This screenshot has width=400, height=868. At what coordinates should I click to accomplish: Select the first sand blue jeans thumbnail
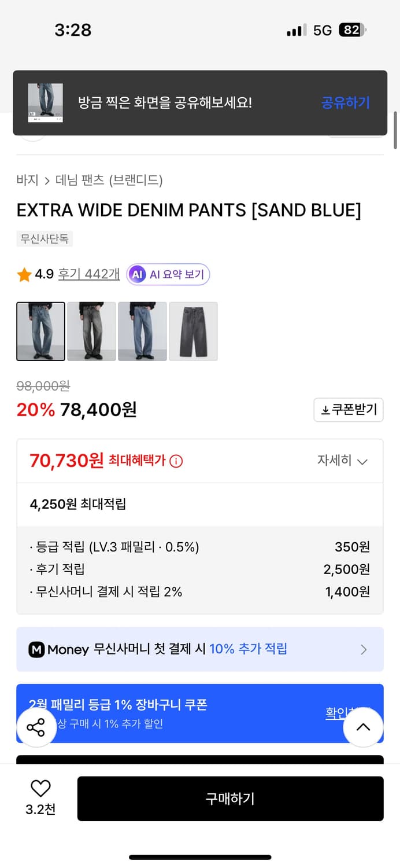[x=40, y=331]
